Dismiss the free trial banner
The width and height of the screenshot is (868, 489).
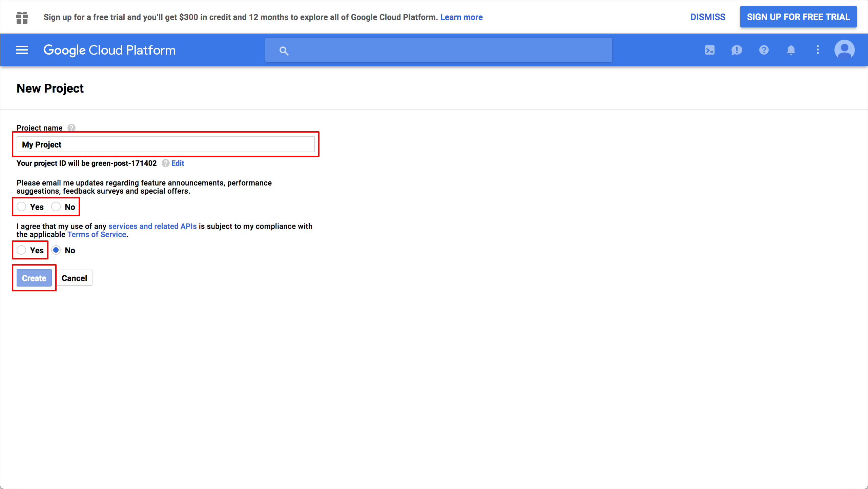coord(708,17)
